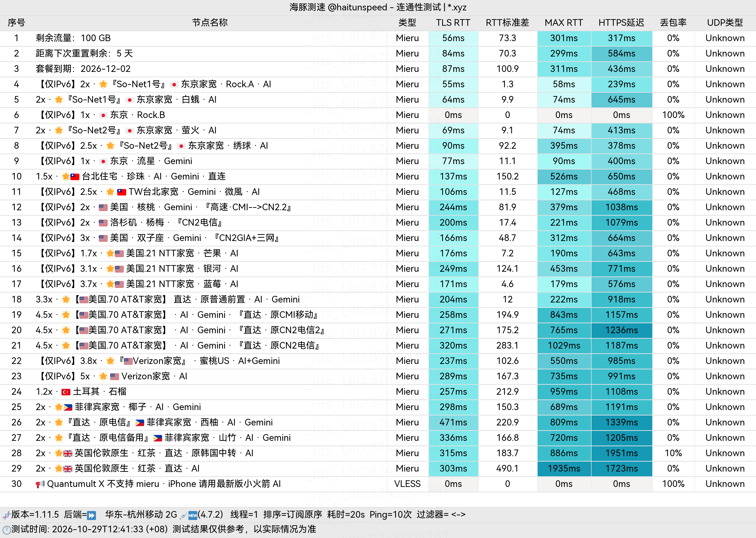The width and height of the screenshot is (756, 538).
Task: Click the US flag in row 23
Action: point(115,377)
